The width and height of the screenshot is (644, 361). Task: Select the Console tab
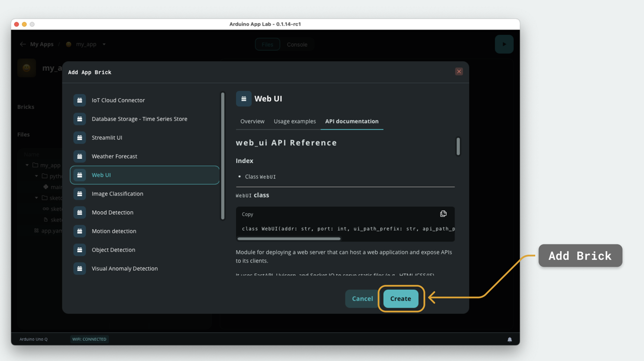[x=297, y=45]
